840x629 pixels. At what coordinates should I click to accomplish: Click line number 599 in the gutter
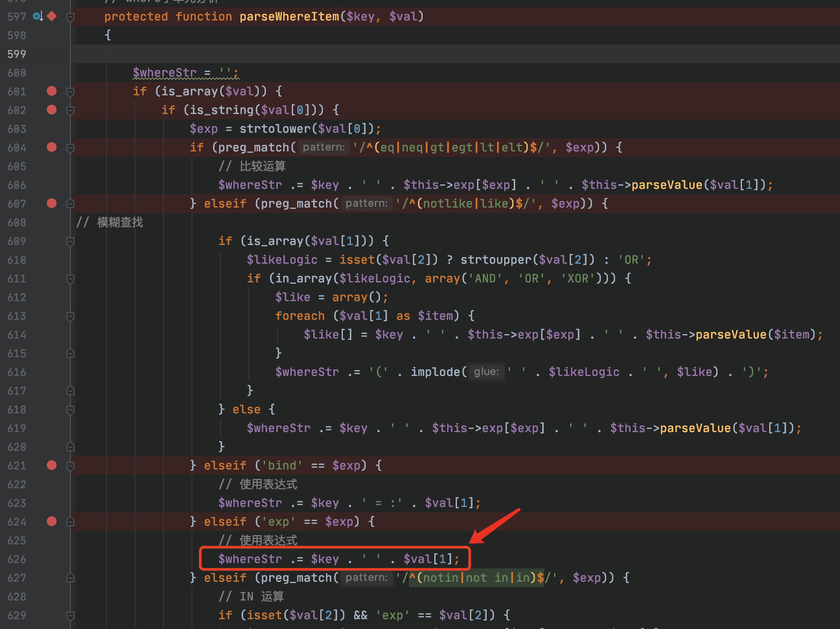coord(17,54)
